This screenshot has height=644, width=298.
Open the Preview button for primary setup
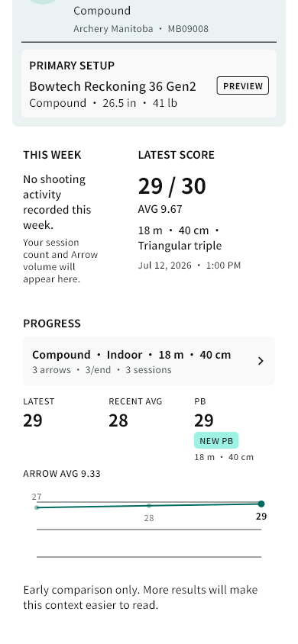[x=242, y=85]
